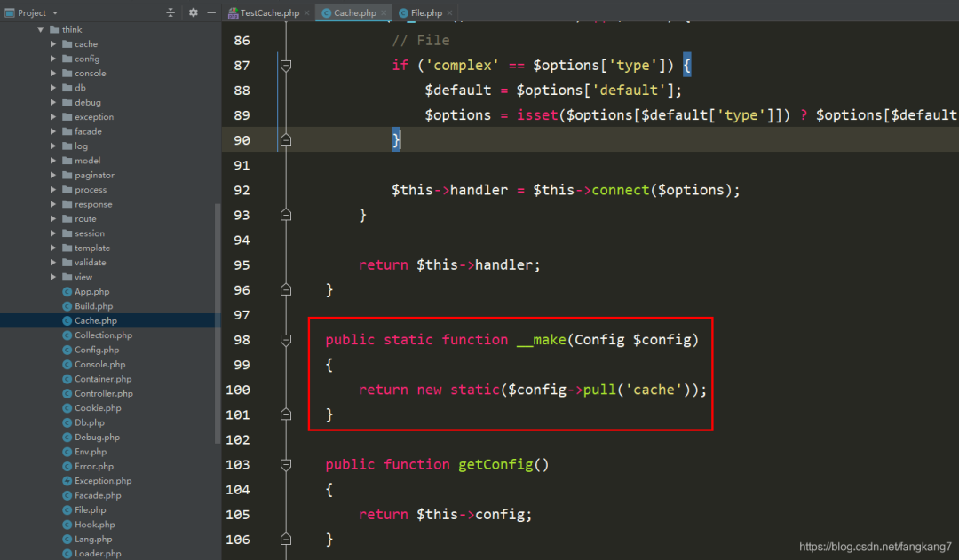Expand the console folder
Viewport: 959px width, 560px height.
(53, 74)
